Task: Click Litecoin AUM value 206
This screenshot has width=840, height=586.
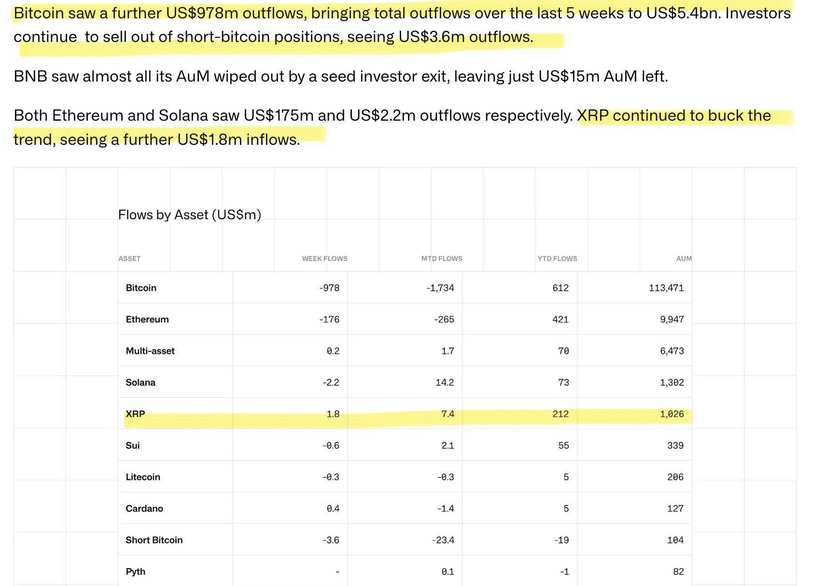Action: point(675,477)
